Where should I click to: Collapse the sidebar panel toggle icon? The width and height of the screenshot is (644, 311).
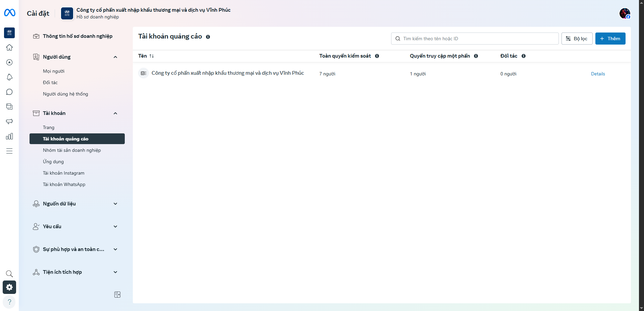coord(117,295)
